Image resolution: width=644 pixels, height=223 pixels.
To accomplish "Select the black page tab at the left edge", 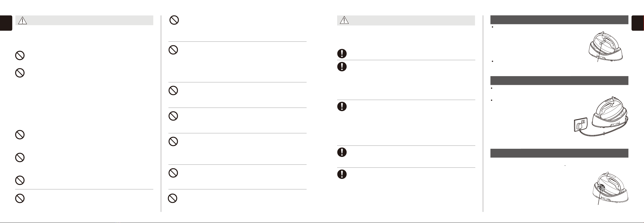I will tap(6, 23).
